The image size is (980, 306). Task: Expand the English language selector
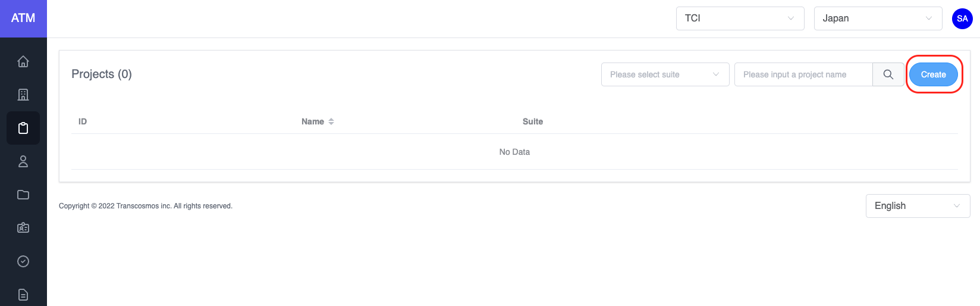918,206
